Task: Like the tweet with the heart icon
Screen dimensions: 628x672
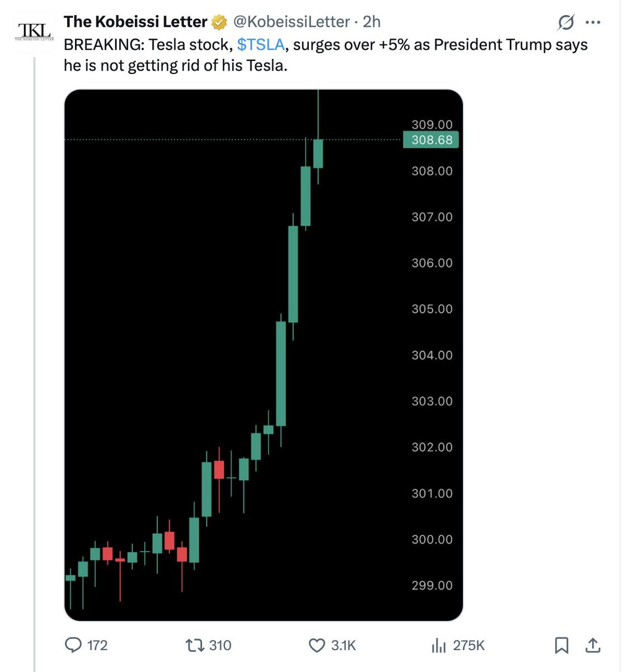Action: point(317,645)
